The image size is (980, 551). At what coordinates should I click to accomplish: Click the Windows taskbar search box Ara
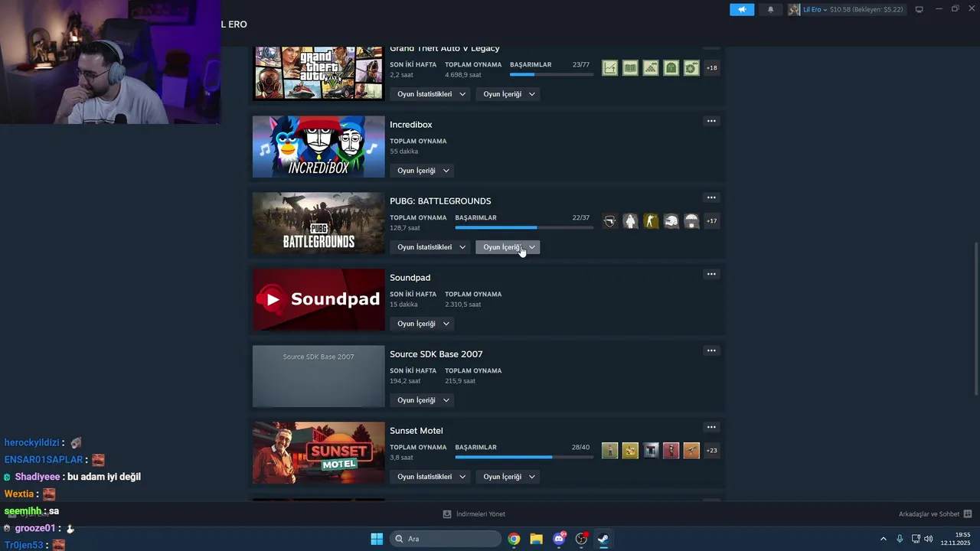[x=446, y=539]
